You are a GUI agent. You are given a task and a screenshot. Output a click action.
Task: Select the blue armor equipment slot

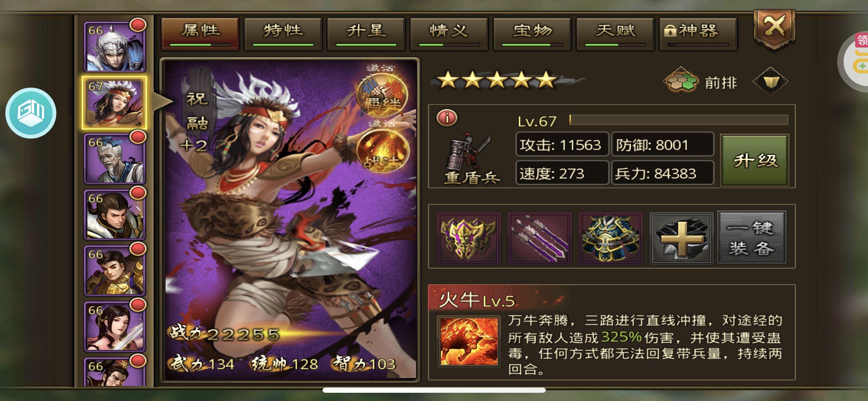611,238
